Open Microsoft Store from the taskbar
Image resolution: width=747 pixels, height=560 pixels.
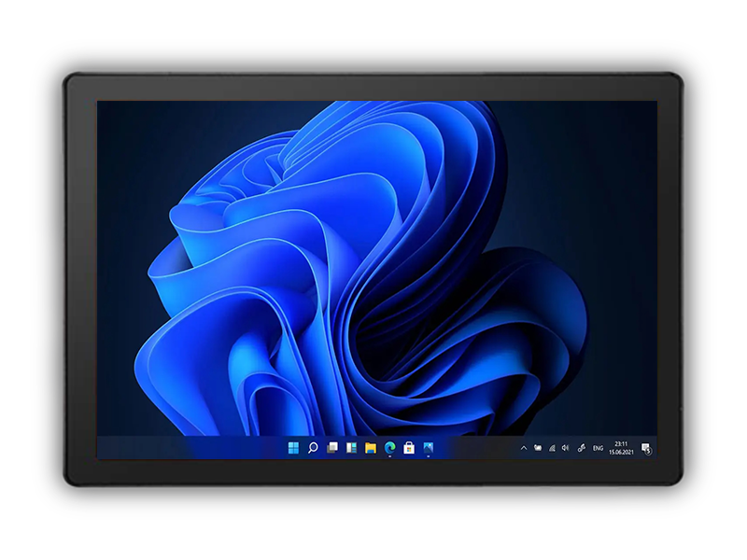coord(409,448)
